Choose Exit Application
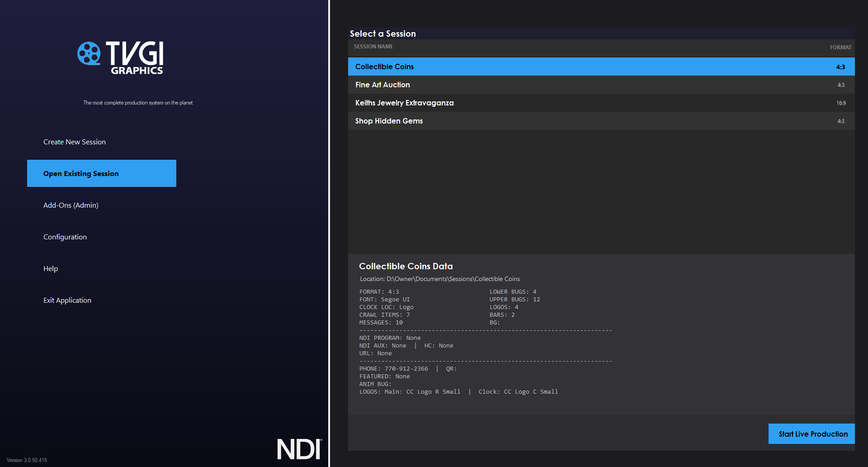This screenshot has height=467, width=868. pyautogui.click(x=67, y=300)
